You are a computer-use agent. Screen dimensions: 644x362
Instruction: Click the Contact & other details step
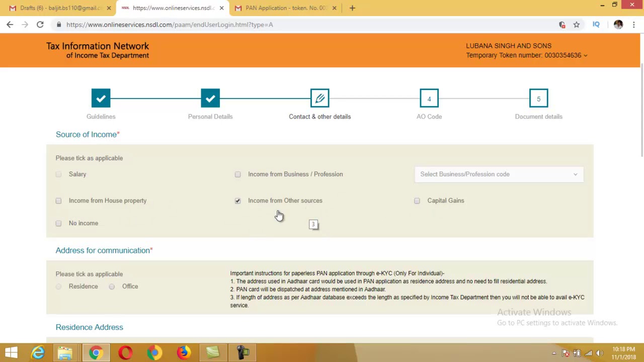pos(319,99)
